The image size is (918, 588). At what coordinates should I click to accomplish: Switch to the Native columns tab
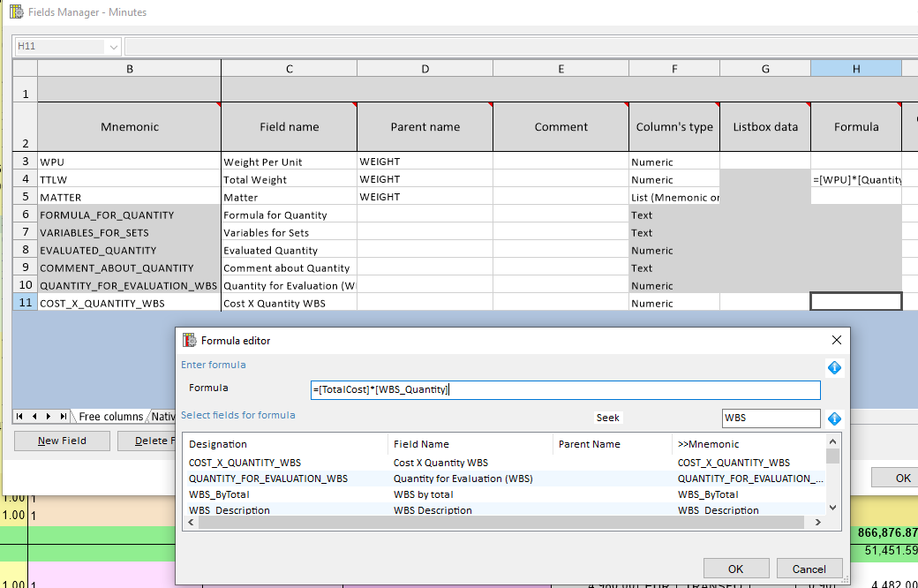click(x=164, y=417)
